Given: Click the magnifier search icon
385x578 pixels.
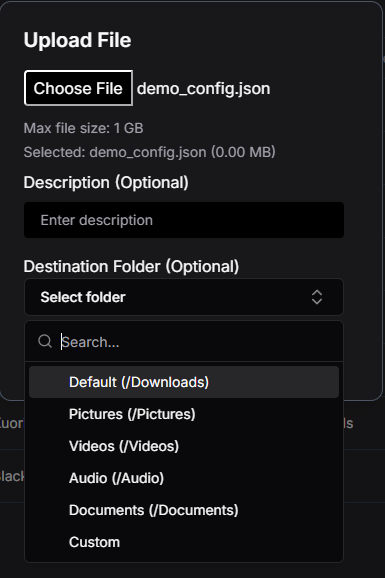Looking at the screenshot, I should (x=45, y=341).
